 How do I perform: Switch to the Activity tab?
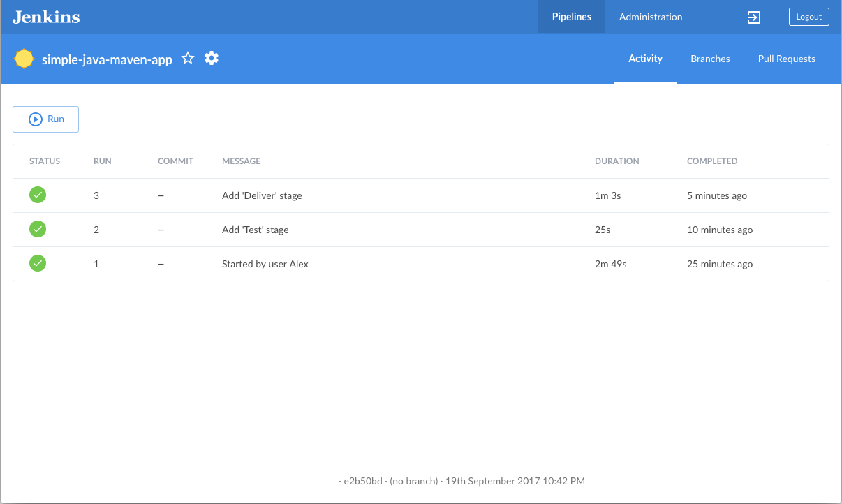645,59
